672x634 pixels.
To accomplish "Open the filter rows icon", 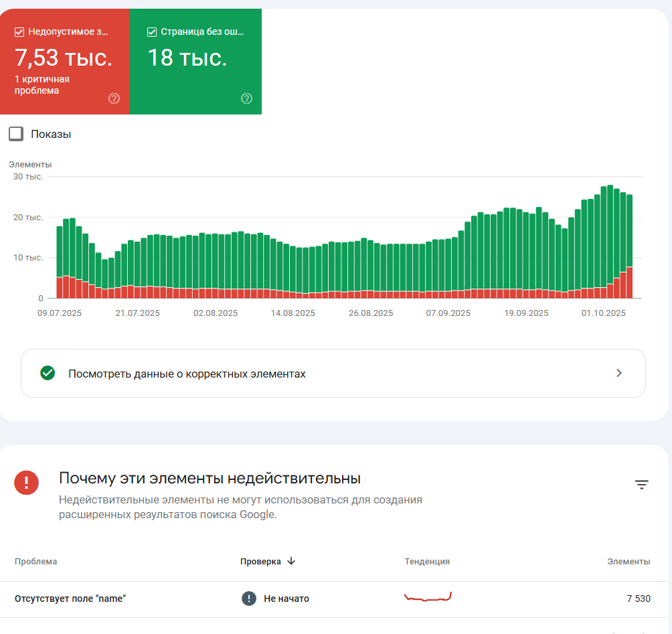I will point(642,485).
